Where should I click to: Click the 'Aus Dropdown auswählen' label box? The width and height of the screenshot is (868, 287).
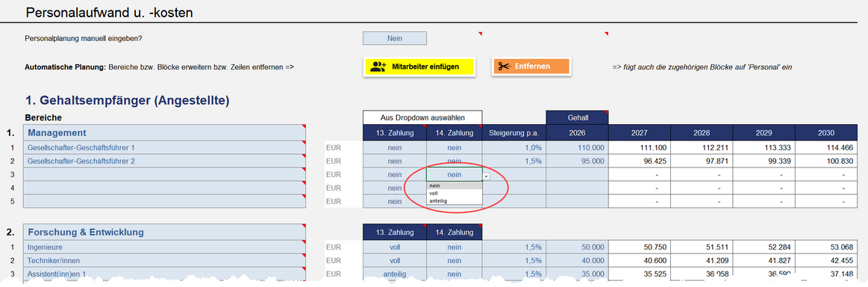pos(423,117)
